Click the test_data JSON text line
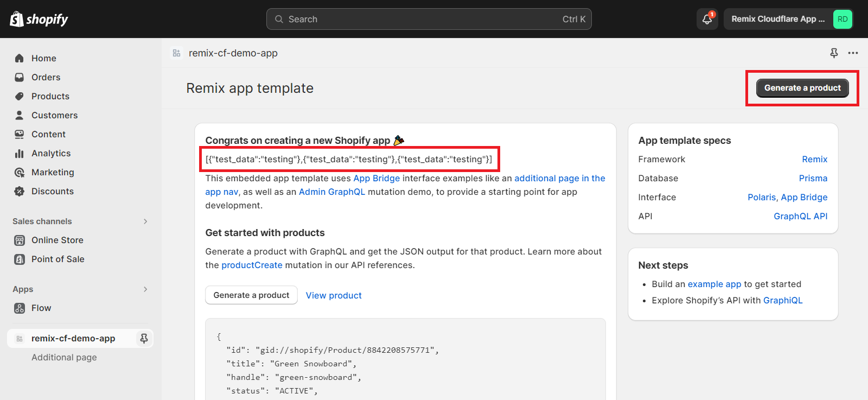 (x=349, y=159)
